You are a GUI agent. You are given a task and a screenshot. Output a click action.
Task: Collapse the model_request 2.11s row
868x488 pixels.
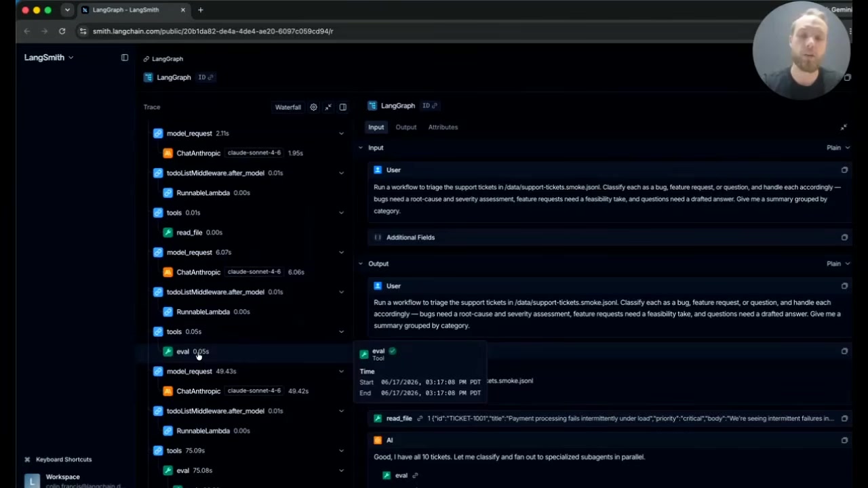click(x=341, y=134)
